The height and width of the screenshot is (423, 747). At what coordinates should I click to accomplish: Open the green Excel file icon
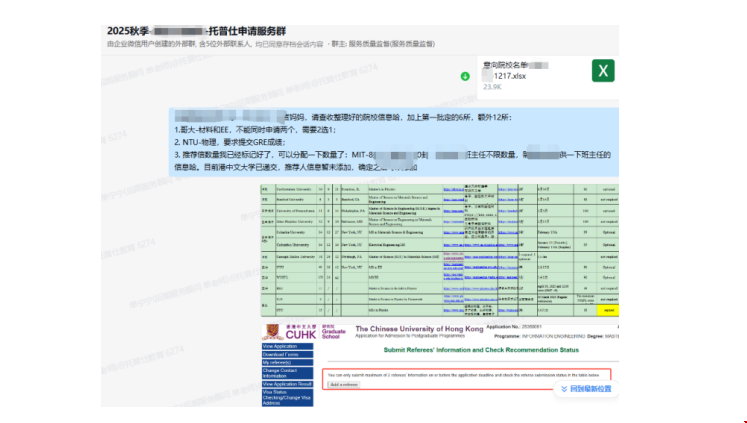(603, 70)
